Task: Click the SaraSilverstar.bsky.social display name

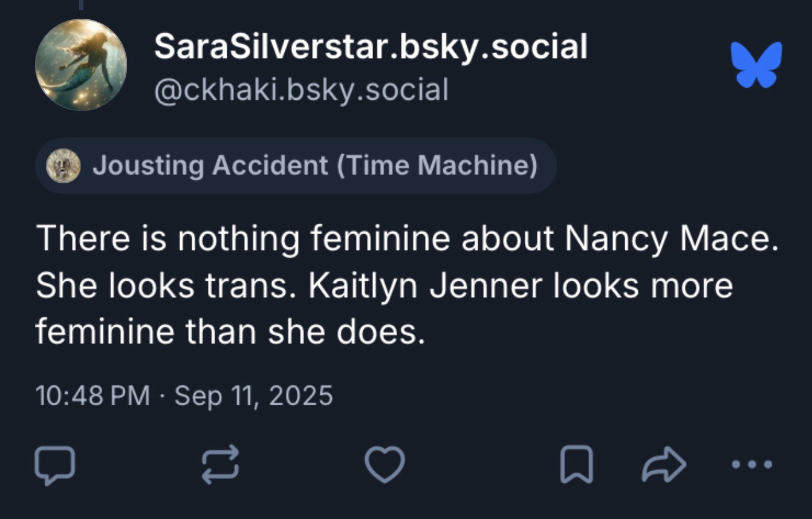Action: click(x=371, y=47)
